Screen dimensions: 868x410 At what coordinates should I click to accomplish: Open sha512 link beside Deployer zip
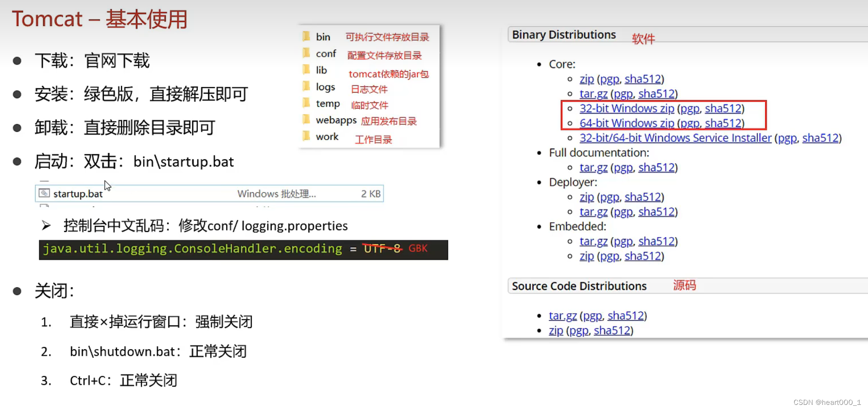pyautogui.click(x=643, y=197)
